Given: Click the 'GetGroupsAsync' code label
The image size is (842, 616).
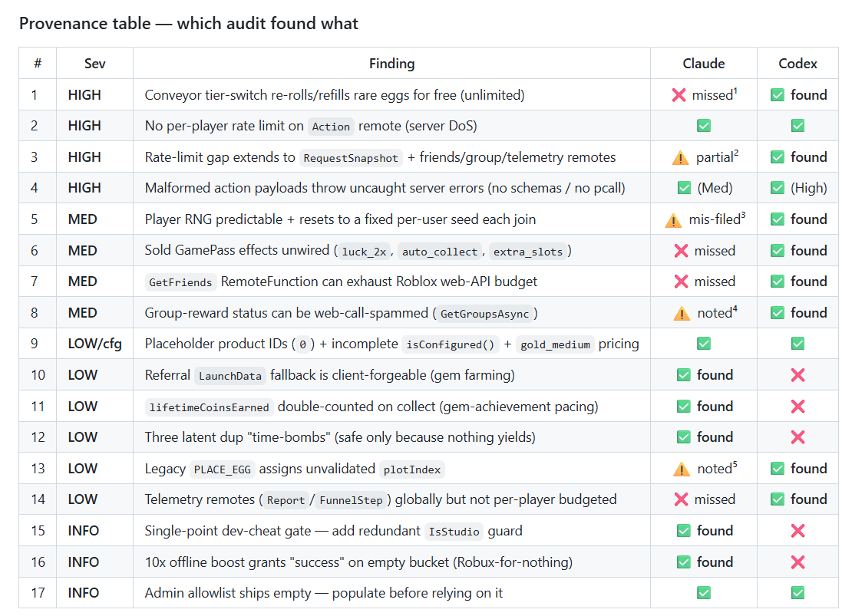Looking at the screenshot, I should click(x=484, y=314).
